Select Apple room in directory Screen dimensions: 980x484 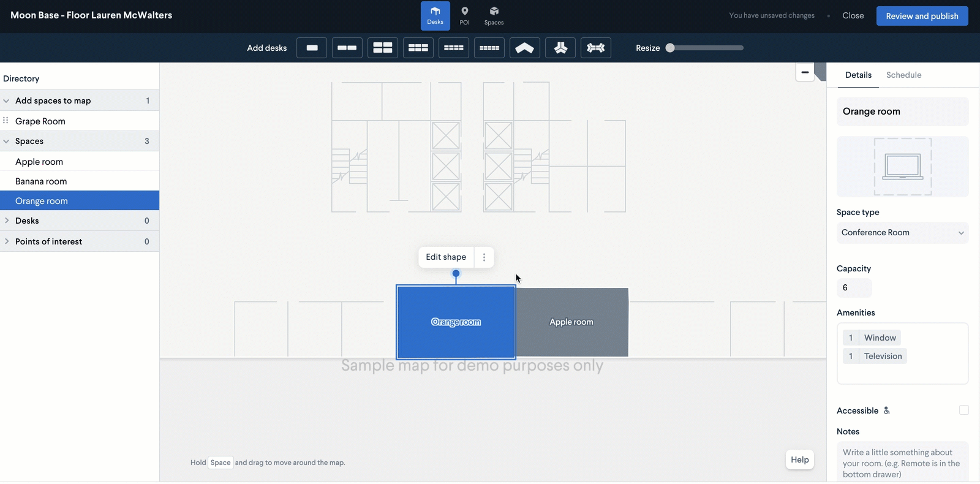(x=80, y=162)
